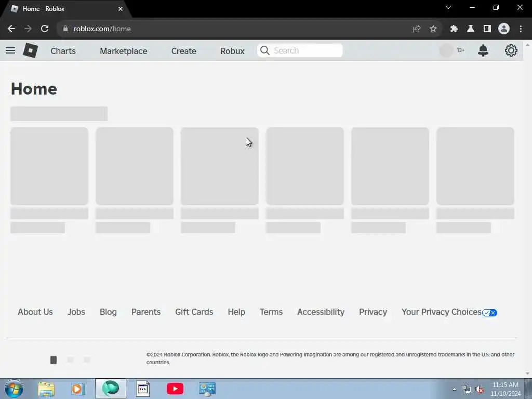This screenshot has width=532, height=399.
Task: Close the Home - Roblox tab
Action: pos(121,9)
